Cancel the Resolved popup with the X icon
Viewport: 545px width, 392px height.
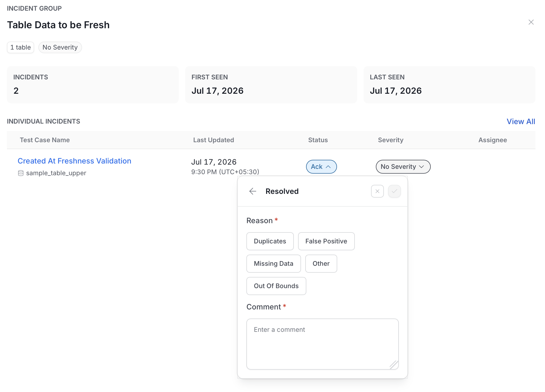coord(377,191)
